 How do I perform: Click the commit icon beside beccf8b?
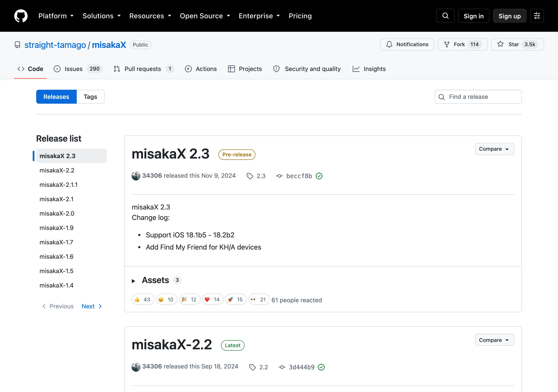tap(279, 176)
